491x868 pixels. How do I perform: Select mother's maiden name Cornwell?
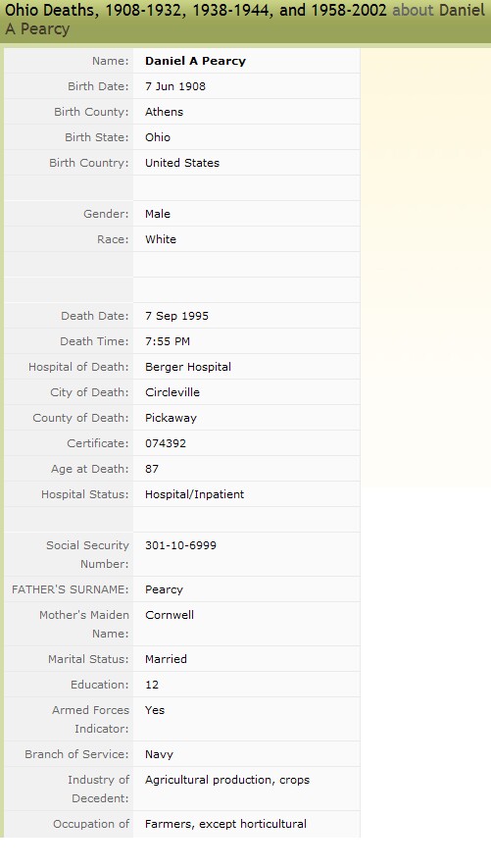170,615
